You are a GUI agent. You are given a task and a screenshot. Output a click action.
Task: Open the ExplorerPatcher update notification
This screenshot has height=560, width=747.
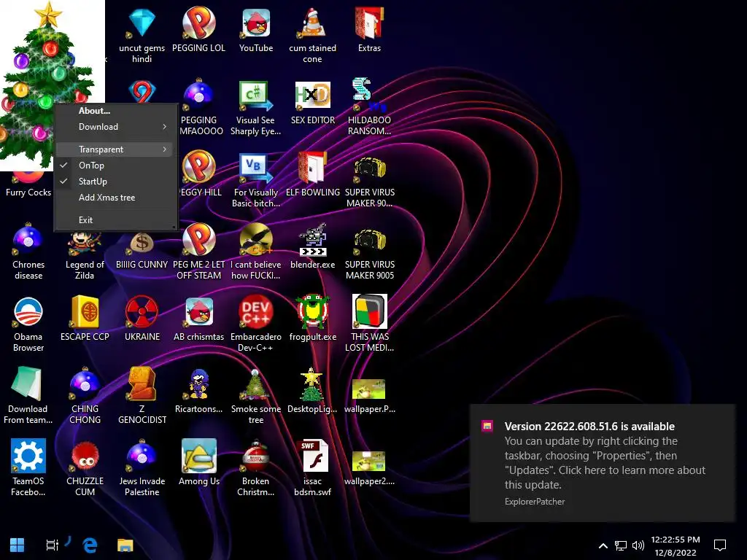(x=602, y=463)
